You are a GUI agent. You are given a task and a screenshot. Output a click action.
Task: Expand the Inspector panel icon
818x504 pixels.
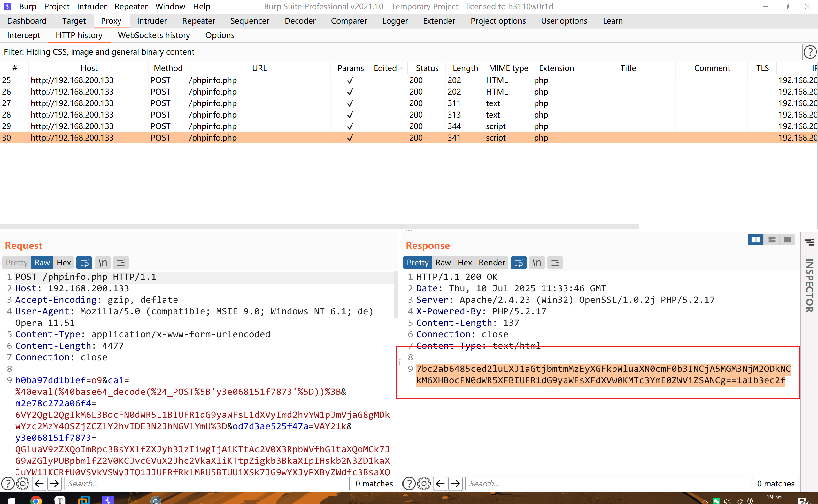(x=810, y=242)
